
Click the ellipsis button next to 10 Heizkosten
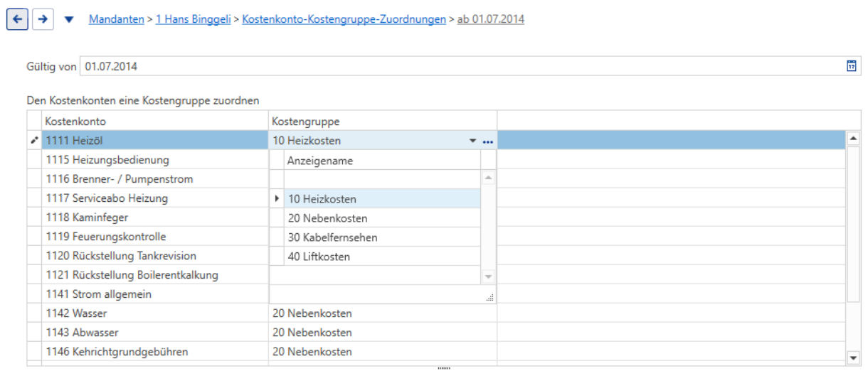pos(487,141)
